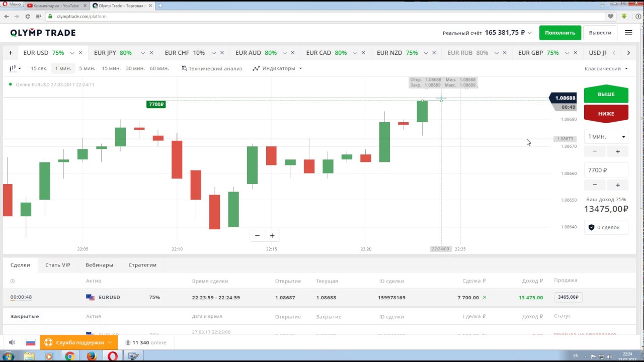Select 15 сек. timeframe
Image resolution: width=644 pixels, height=362 pixels.
pos(39,68)
